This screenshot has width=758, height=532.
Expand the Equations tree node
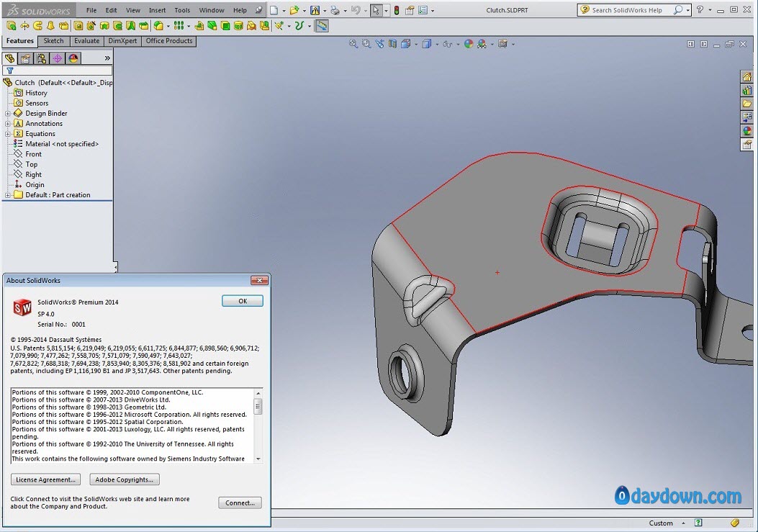8,134
